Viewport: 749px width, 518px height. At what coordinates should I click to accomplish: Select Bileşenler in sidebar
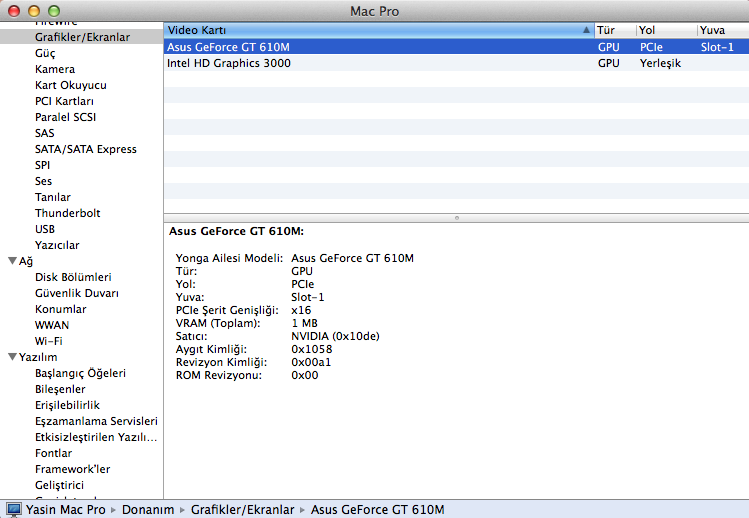tap(60, 389)
